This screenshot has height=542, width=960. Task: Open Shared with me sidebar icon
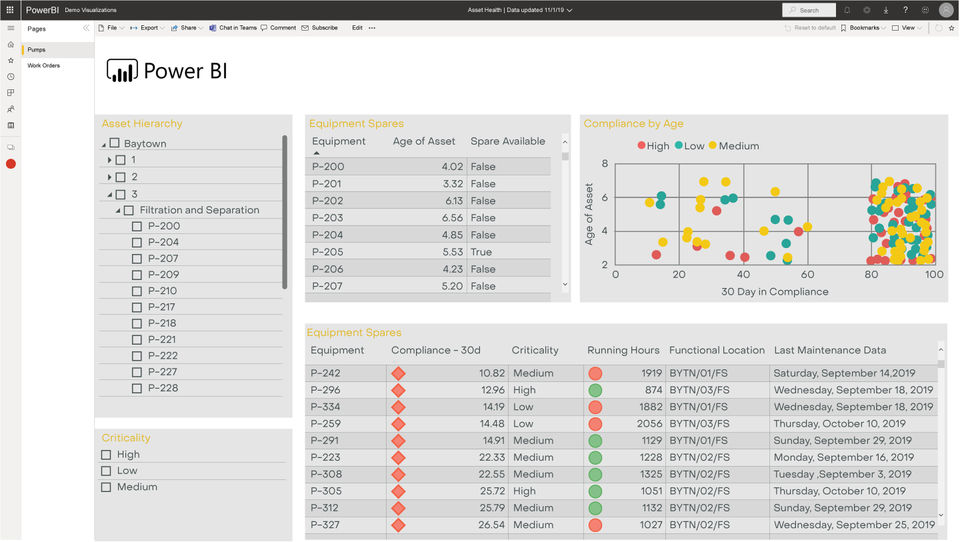tap(10, 109)
